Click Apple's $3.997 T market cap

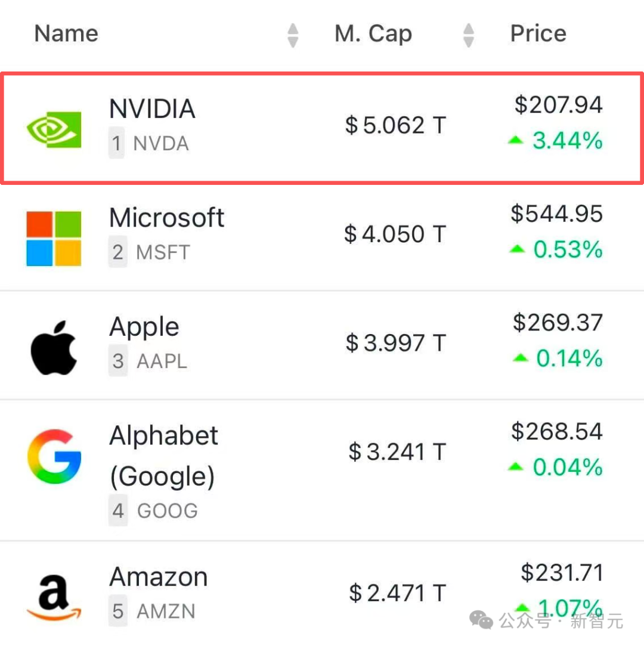tap(395, 343)
